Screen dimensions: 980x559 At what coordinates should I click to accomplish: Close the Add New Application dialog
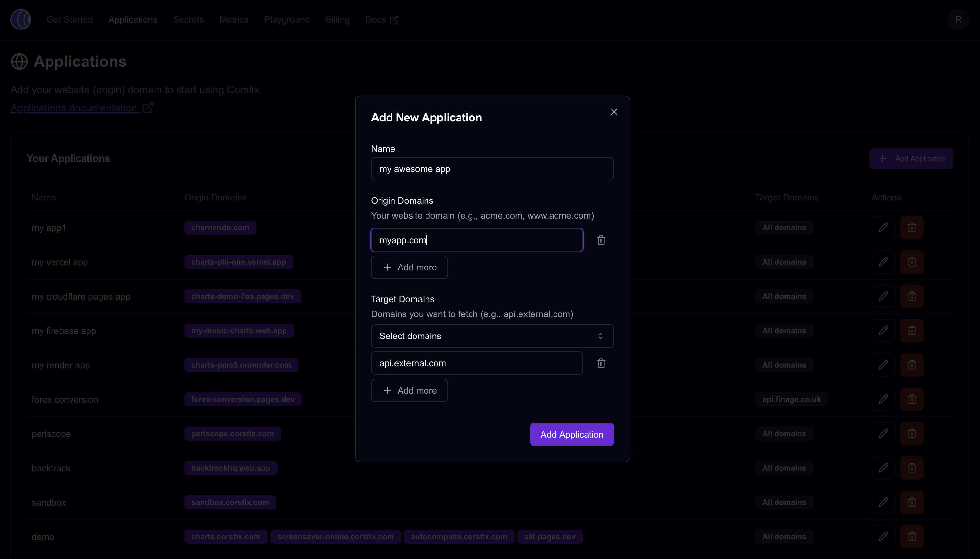[x=614, y=112]
